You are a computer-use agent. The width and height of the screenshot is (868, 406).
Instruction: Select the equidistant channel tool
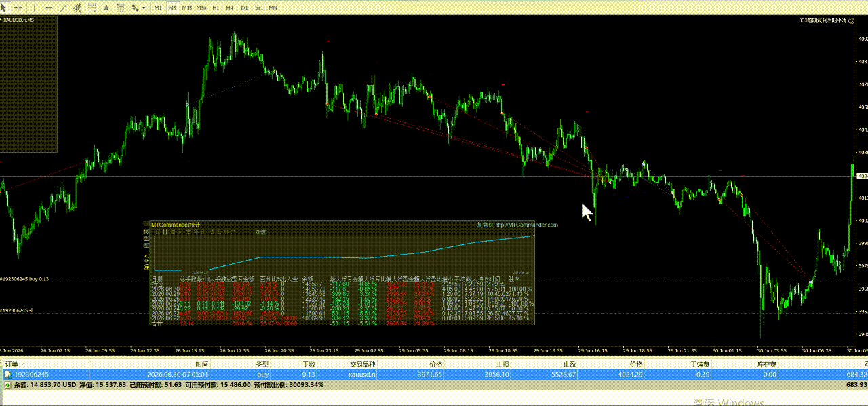[x=78, y=8]
